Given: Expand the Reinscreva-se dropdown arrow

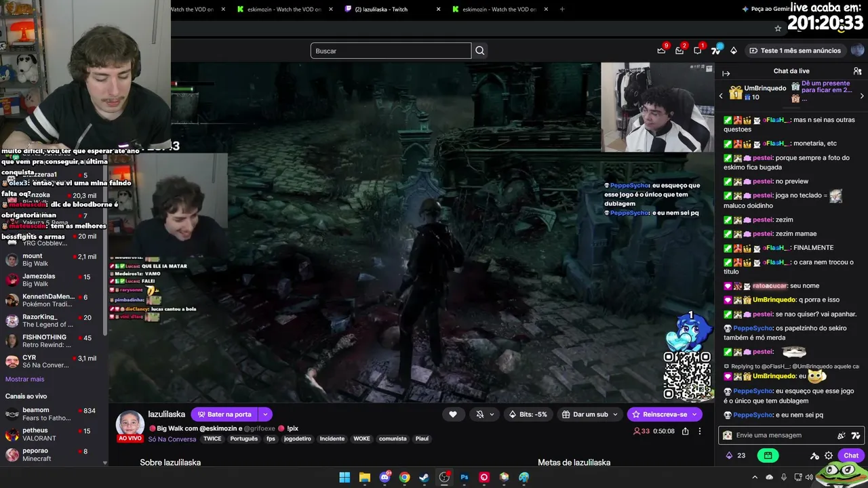Looking at the screenshot, I should tap(694, 414).
